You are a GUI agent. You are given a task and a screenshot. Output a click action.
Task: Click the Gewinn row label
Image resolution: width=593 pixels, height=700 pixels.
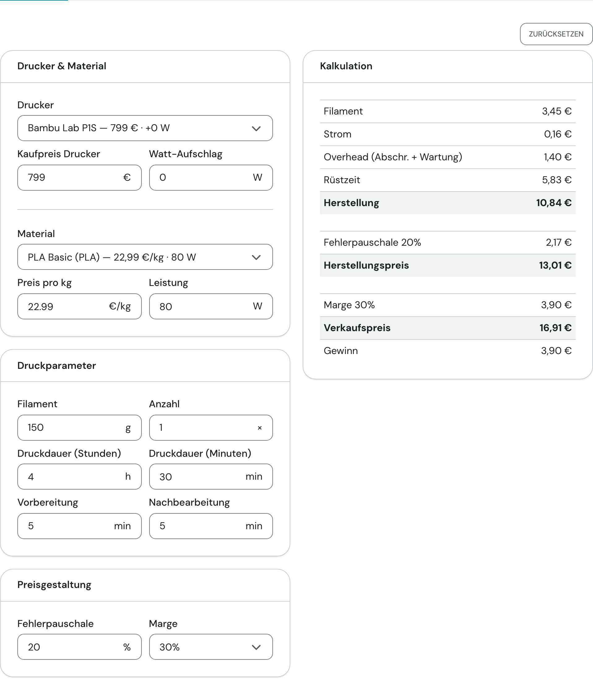(340, 351)
